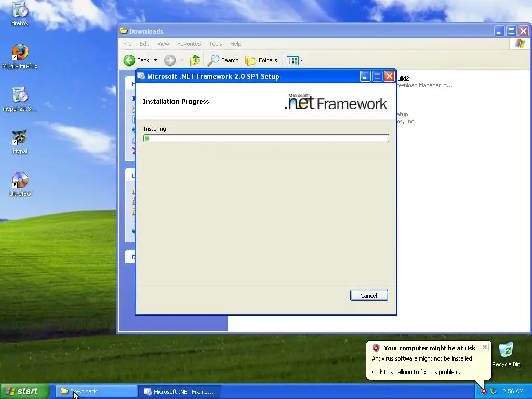Click the 'Installation Progress' heading
The image size is (532, 399).
pyautogui.click(x=176, y=101)
